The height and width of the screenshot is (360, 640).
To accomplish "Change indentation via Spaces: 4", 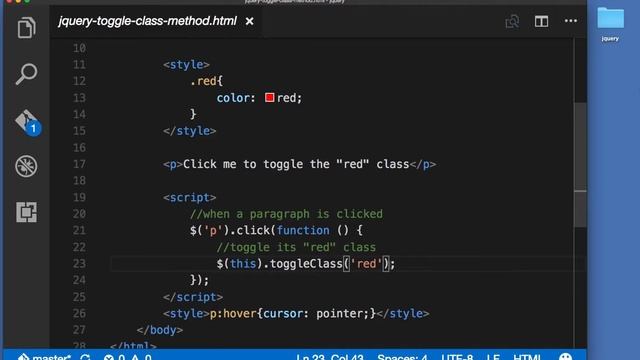I will click(x=402, y=357).
